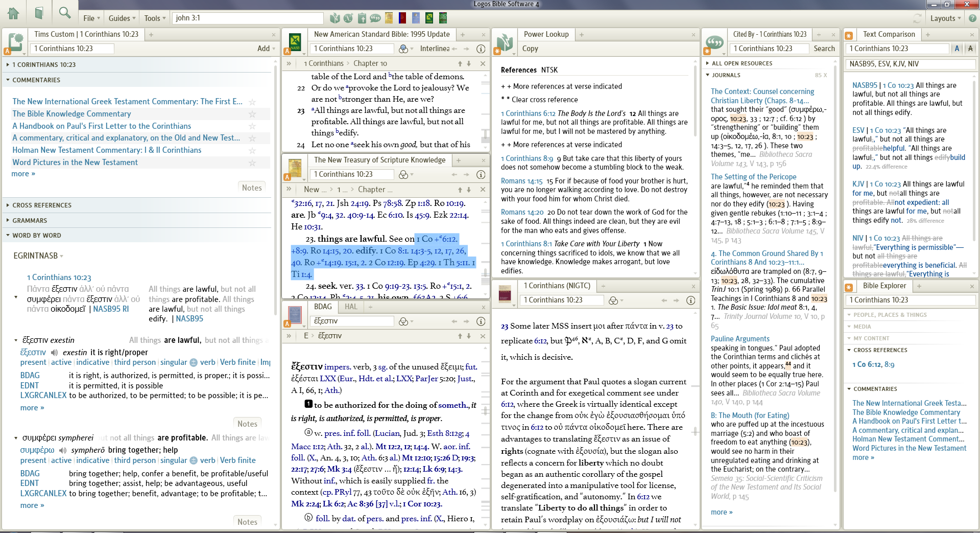Close the BDAG locator bar
980x533 pixels.
pyautogui.click(x=483, y=336)
